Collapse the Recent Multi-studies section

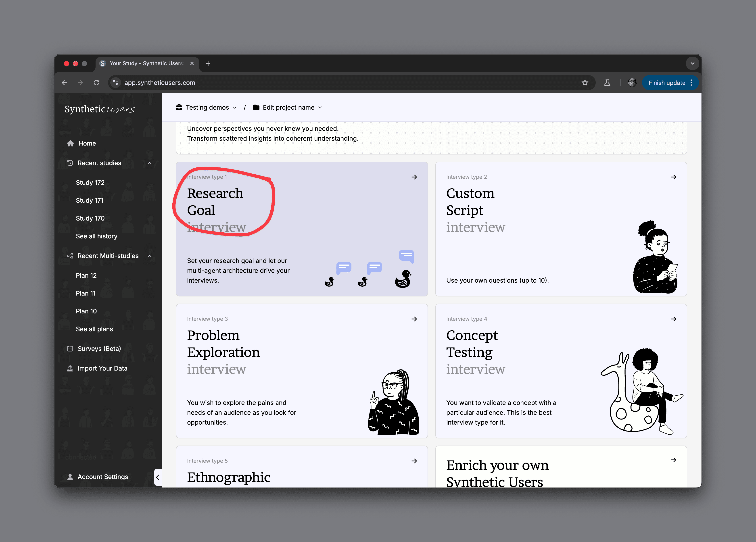pyautogui.click(x=149, y=256)
